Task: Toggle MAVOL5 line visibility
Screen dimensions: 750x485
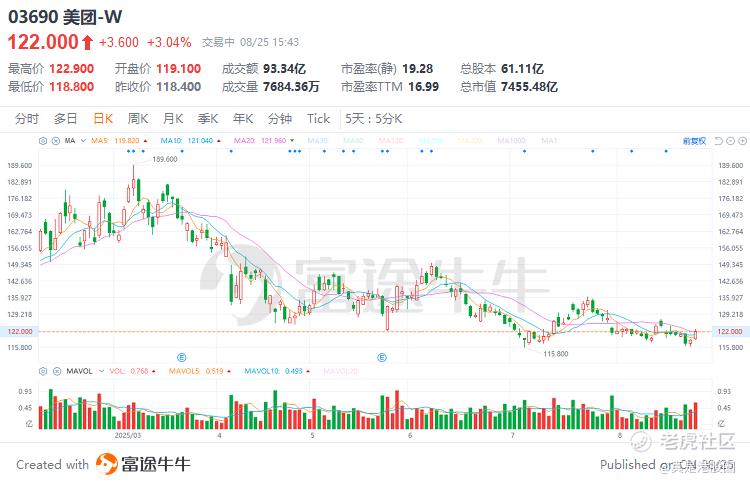Action: click(200, 371)
